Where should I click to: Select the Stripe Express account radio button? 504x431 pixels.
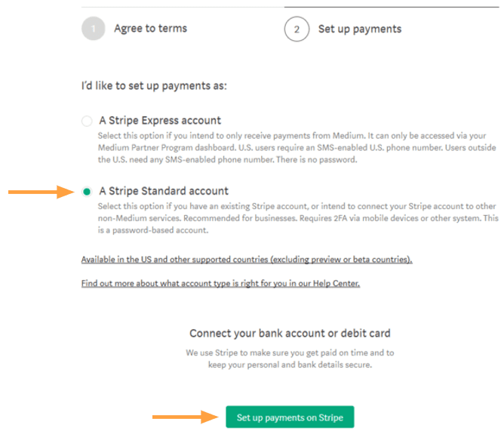(x=88, y=121)
